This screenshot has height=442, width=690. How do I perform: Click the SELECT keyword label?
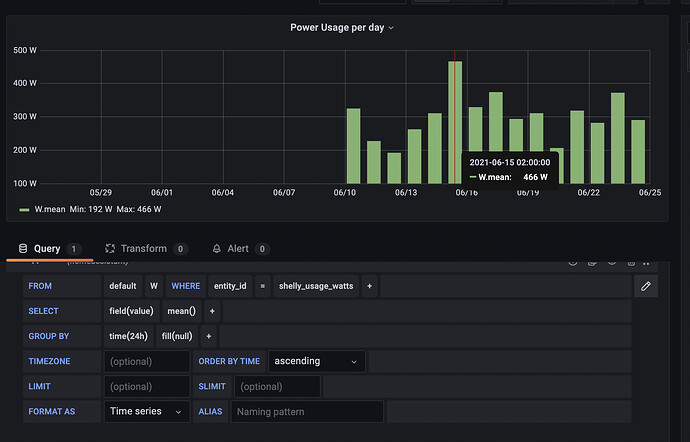pyautogui.click(x=43, y=311)
